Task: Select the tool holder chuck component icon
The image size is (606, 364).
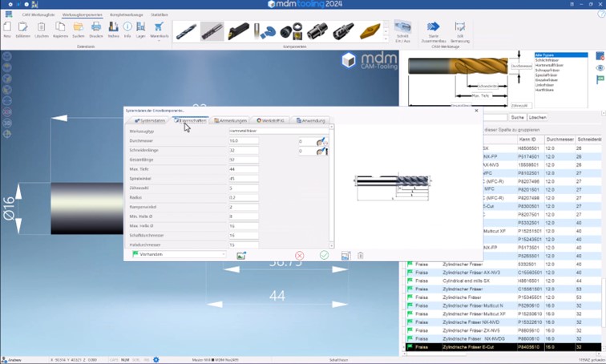Action: pos(317,31)
